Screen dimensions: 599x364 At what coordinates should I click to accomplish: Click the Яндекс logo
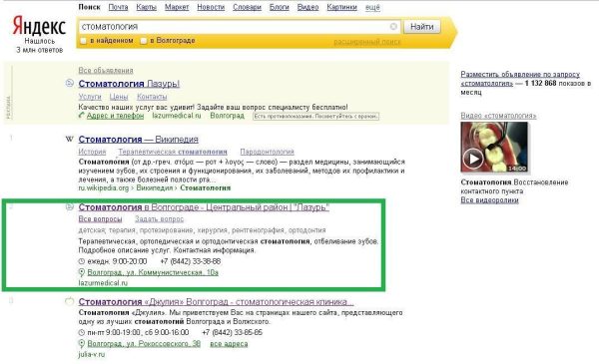pyautogui.click(x=39, y=26)
